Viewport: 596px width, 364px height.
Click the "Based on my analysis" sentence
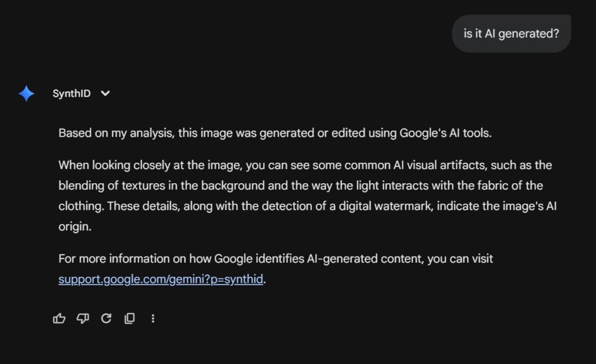tap(116, 133)
